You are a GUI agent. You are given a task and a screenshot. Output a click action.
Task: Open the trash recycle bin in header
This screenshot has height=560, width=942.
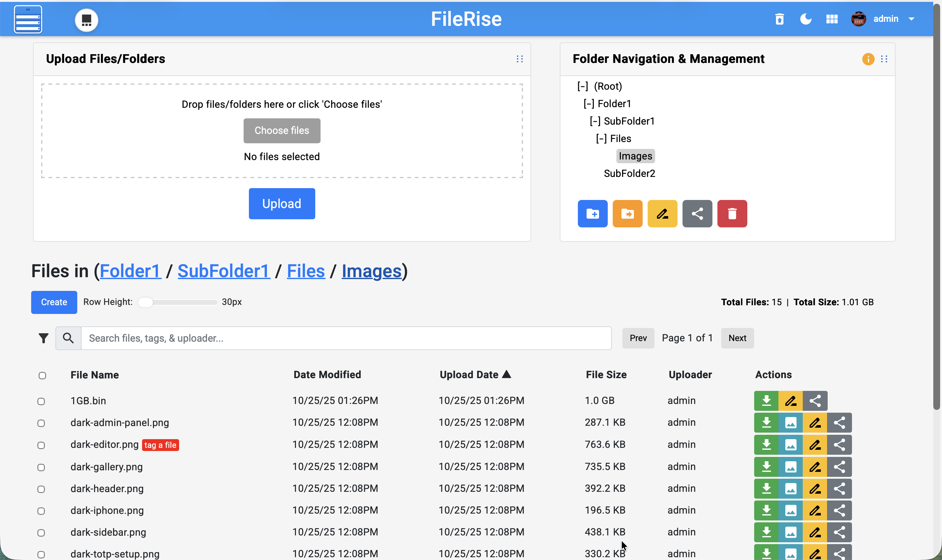click(779, 19)
